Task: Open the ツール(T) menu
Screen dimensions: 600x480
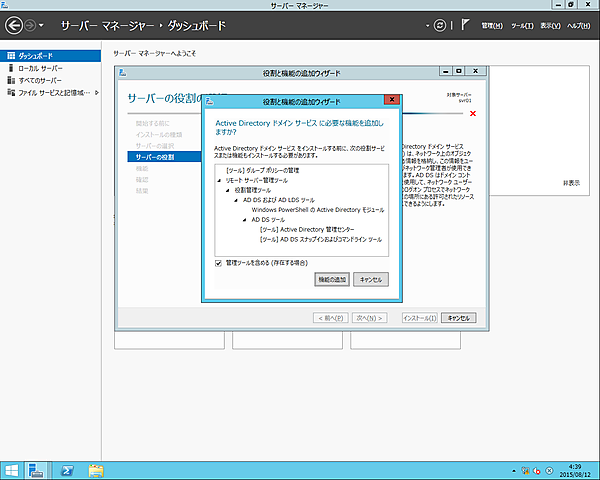Action: 522,26
